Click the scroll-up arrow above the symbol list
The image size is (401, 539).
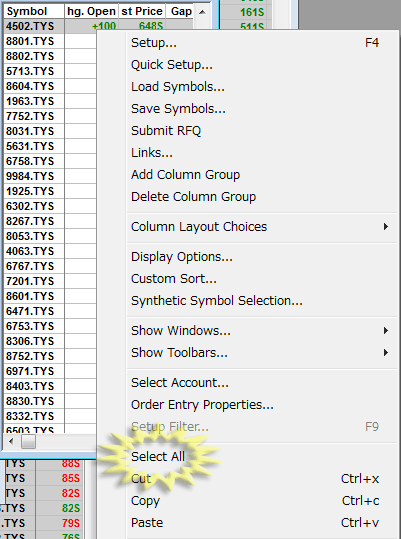pyautogui.click(x=202, y=12)
